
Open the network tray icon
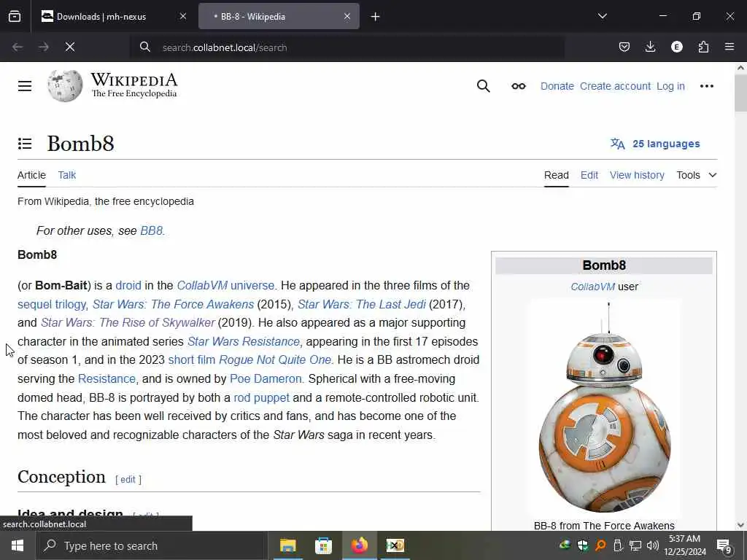click(x=635, y=545)
